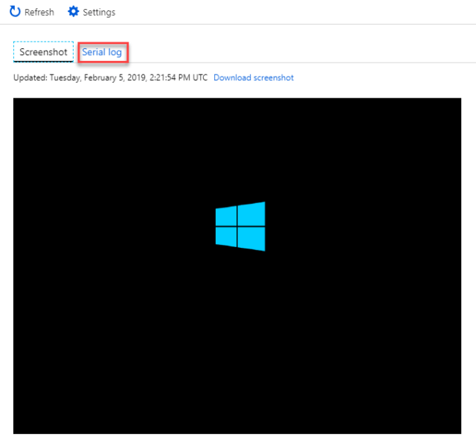Click the Settings gear icon

73,12
